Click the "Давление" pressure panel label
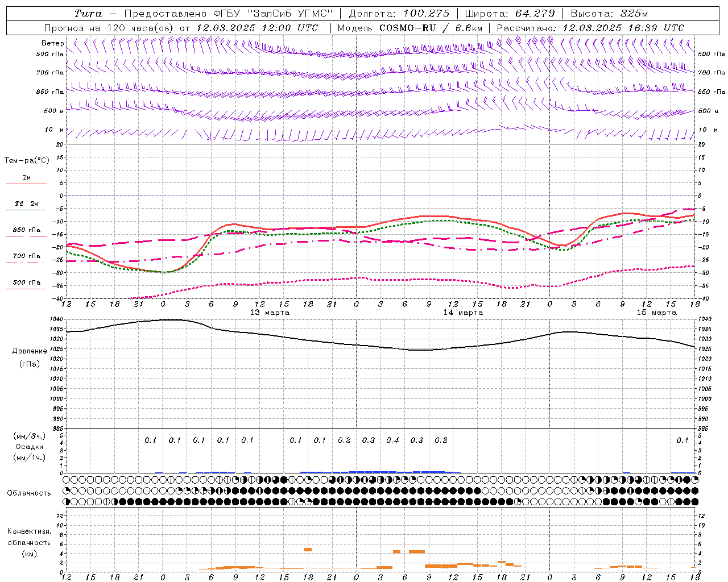The height and width of the screenshot is (582, 728). [30, 351]
